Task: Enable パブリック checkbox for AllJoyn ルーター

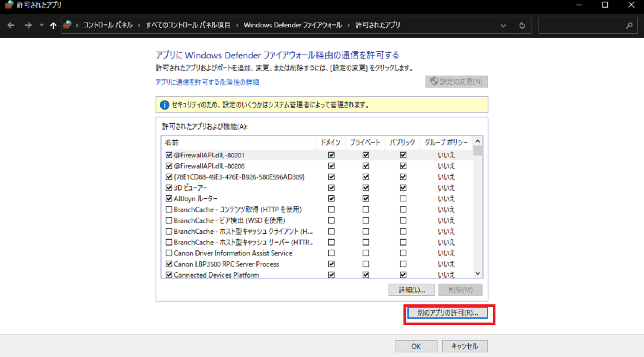Action: pyautogui.click(x=403, y=199)
